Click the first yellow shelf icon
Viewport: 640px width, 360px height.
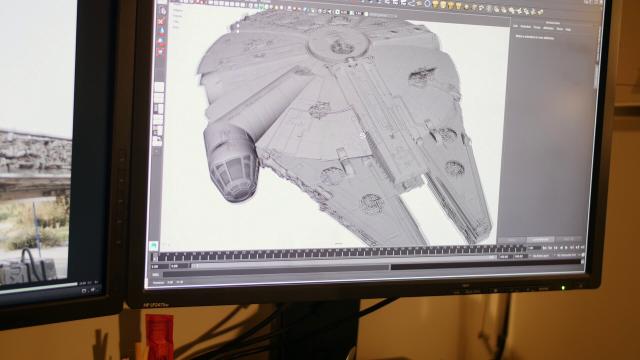pos(436,5)
